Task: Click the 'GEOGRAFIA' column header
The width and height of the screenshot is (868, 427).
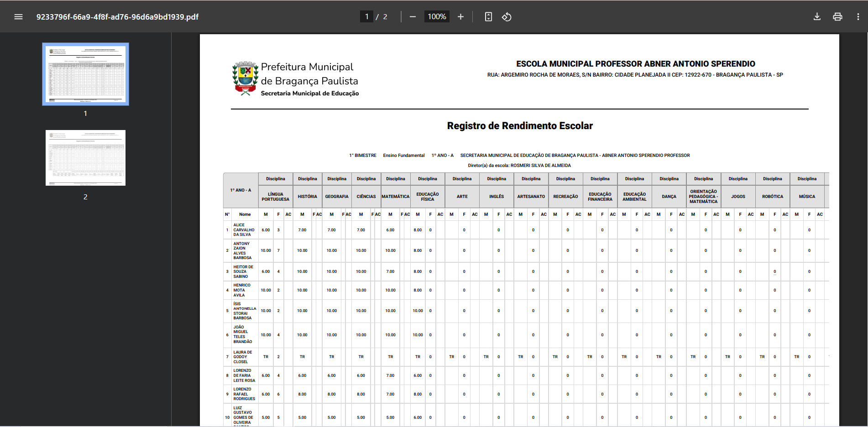Action: point(337,197)
